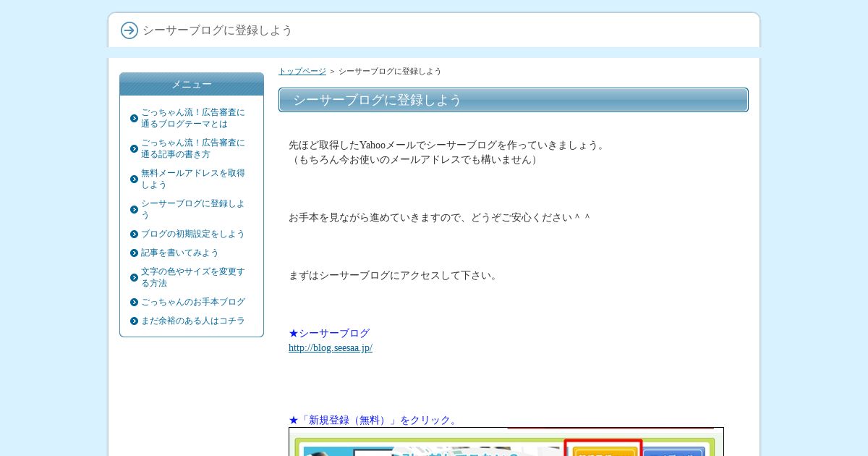The image size is (868, 456).
Task: Click bullet icon beside 記事を書いてみよう
Action: point(134,253)
